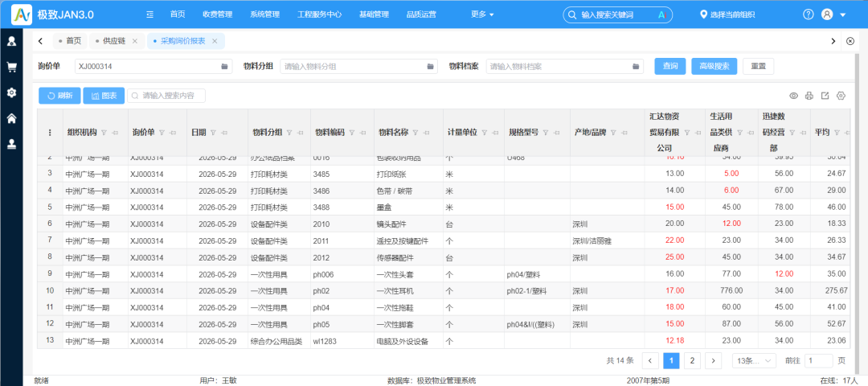Open the folder picker for 物料档案 field
The width and height of the screenshot is (868, 386).
[x=636, y=67]
